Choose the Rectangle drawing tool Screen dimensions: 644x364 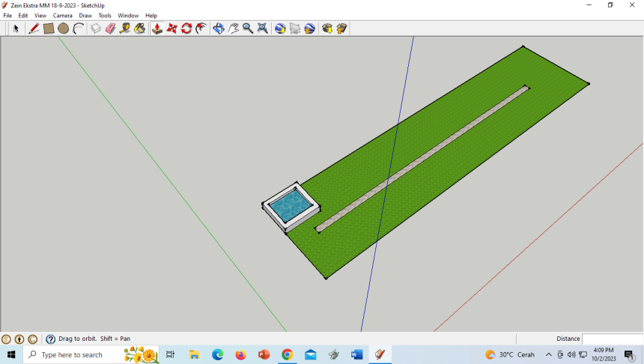click(x=49, y=28)
